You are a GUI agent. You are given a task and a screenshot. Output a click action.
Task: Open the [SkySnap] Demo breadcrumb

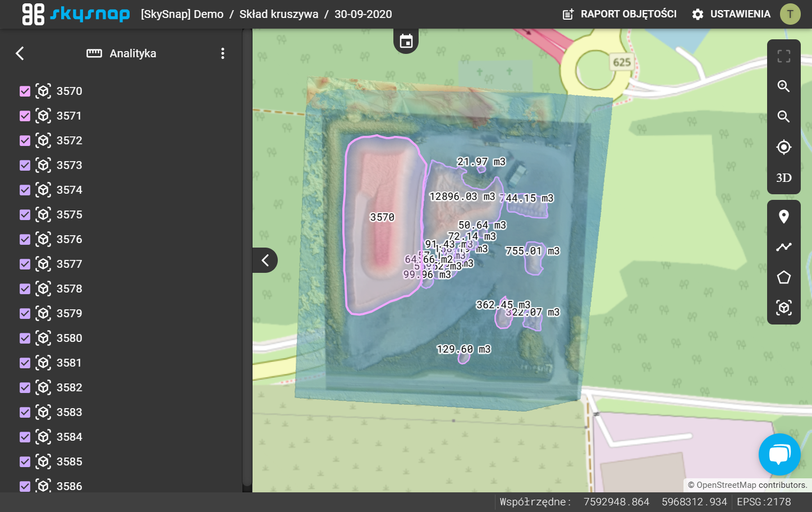pyautogui.click(x=182, y=14)
